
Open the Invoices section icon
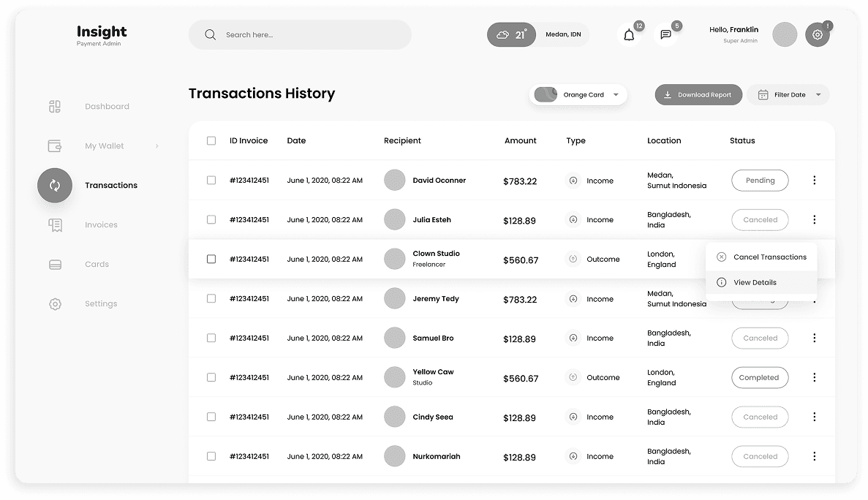[55, 224]
